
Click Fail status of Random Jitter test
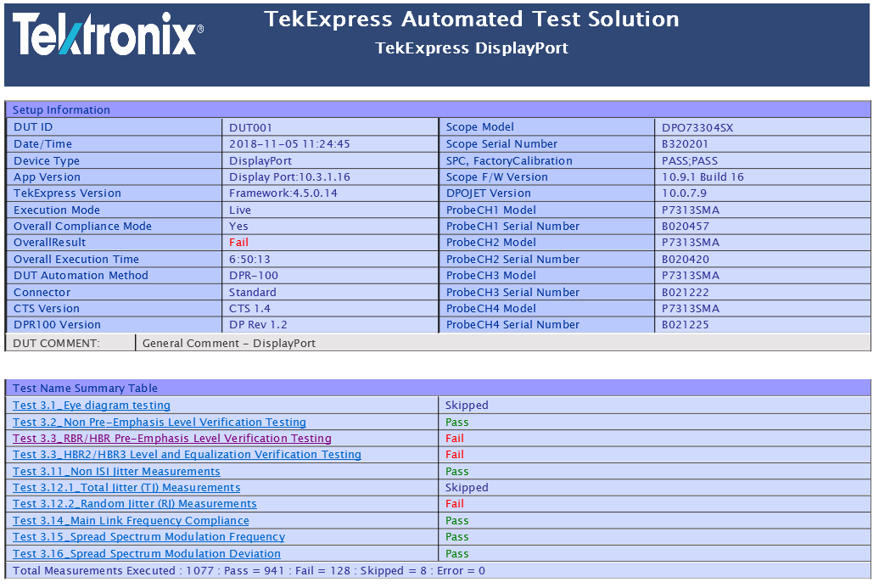455,504
